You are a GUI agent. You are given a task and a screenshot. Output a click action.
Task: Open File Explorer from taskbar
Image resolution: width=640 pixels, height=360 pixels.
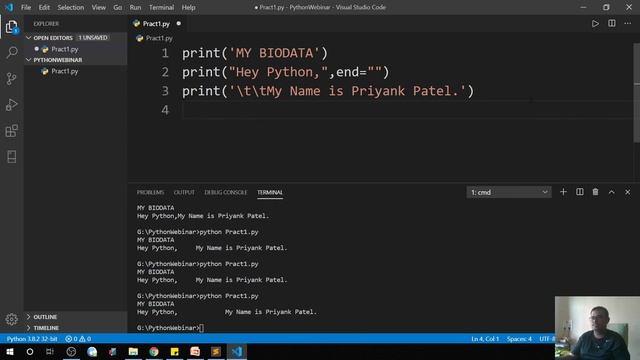coord(133,351)
